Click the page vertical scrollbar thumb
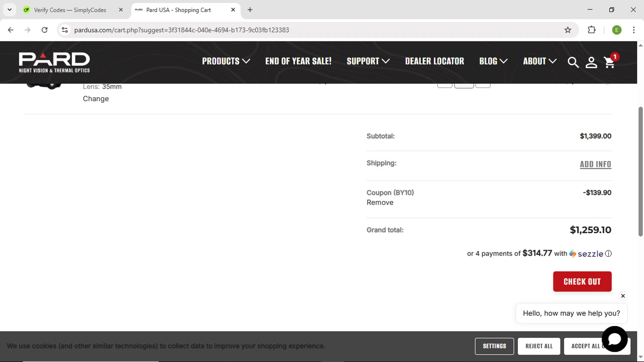 tap(640, 172)
